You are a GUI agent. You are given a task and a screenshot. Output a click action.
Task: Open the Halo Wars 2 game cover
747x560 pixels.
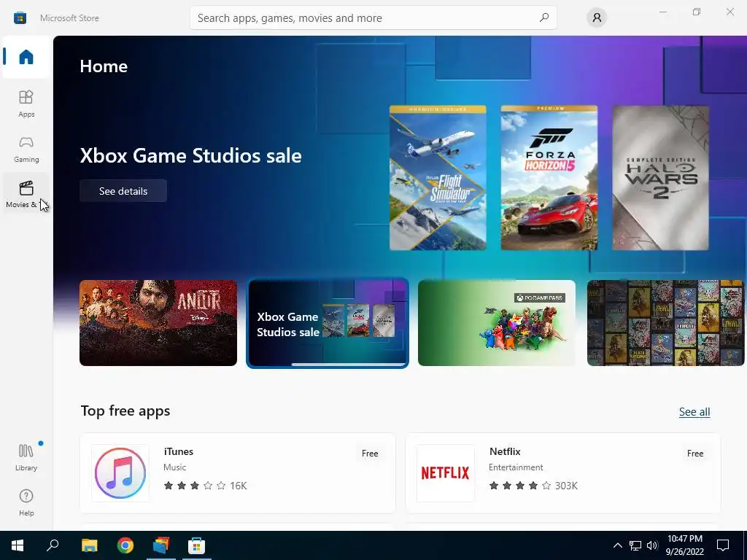tap(660, 178)
